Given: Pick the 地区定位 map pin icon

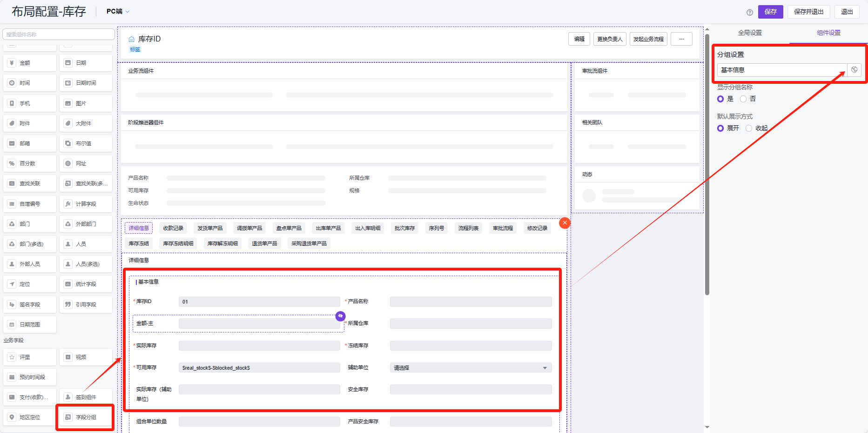Looking at the screenshot, I should point(12,417).
